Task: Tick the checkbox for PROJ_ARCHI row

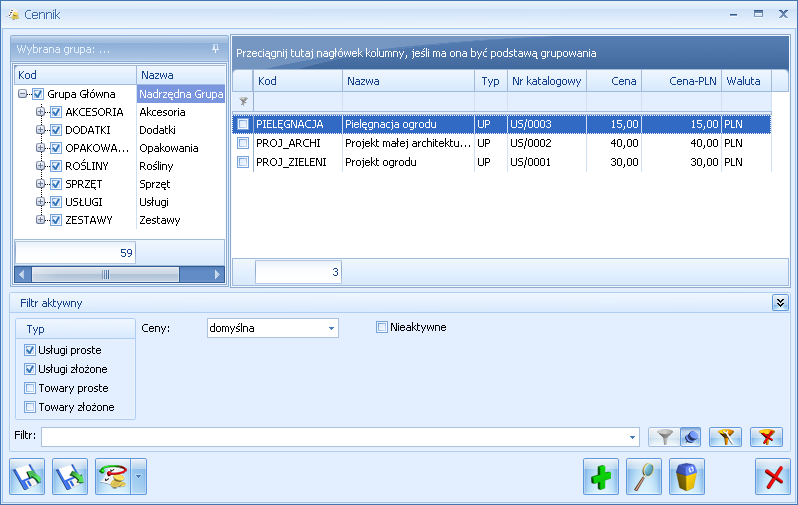Action: coord(243,143)
